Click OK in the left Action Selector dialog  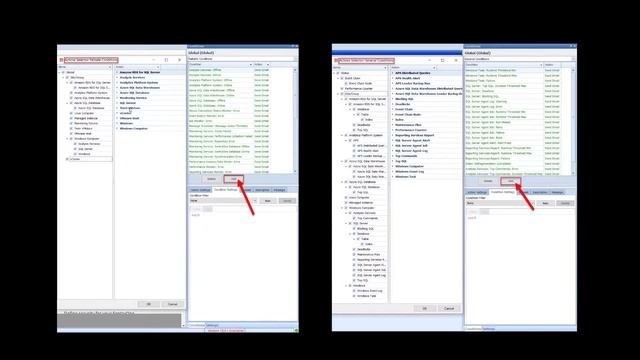tap(149, 304)
